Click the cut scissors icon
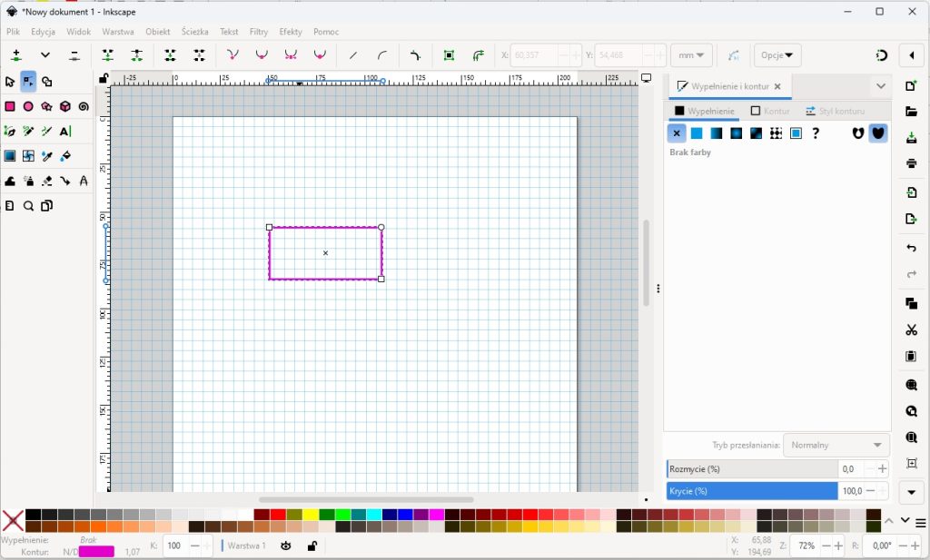The width and height of the screenshot is (930, 560). pyautogui.click(x=912, y=330)
